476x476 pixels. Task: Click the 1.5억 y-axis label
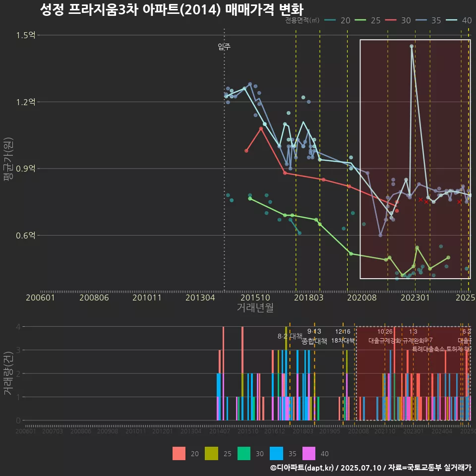(x=26, y=35)
